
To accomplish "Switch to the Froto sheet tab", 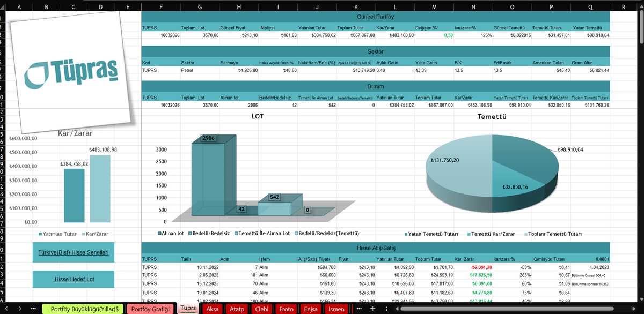I will click(287, 309).
